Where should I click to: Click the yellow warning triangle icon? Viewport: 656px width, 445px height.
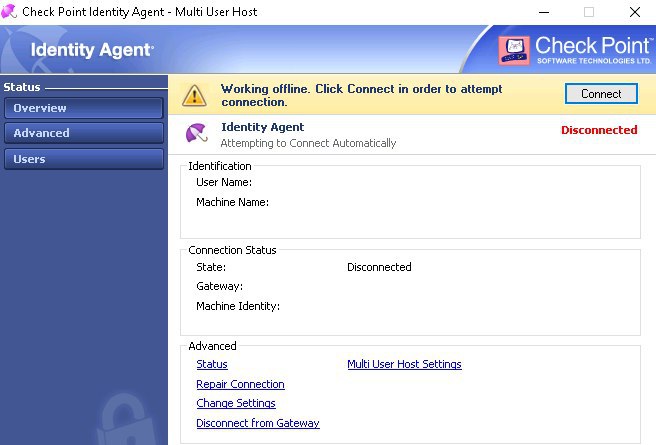point(194,95)
